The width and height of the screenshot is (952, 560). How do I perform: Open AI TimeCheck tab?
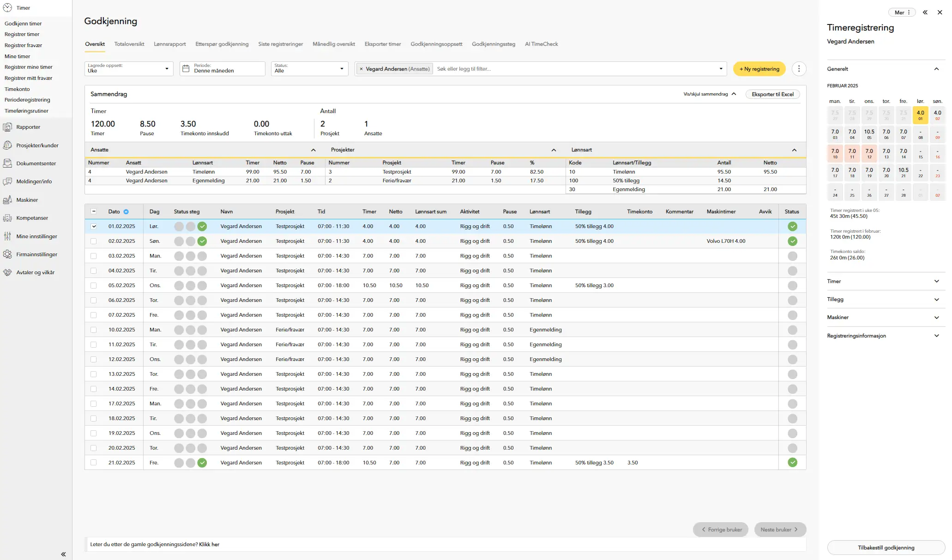coord(542,44)
